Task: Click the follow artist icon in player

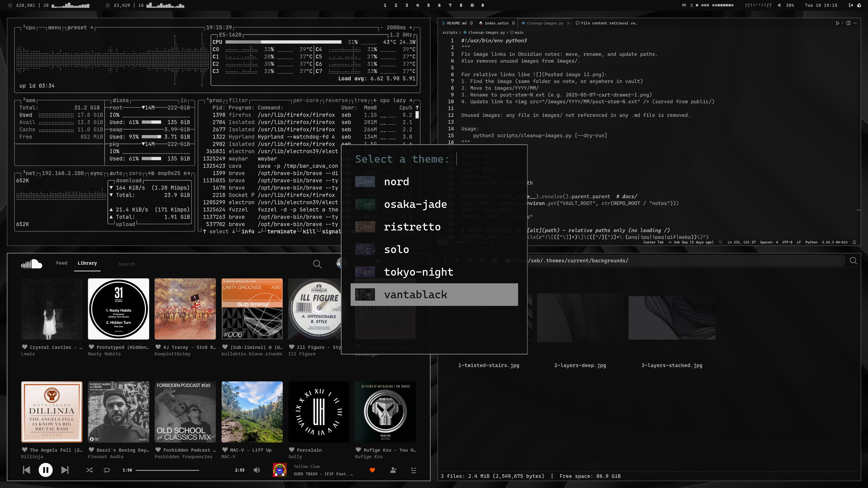Action: pos(393,470)
